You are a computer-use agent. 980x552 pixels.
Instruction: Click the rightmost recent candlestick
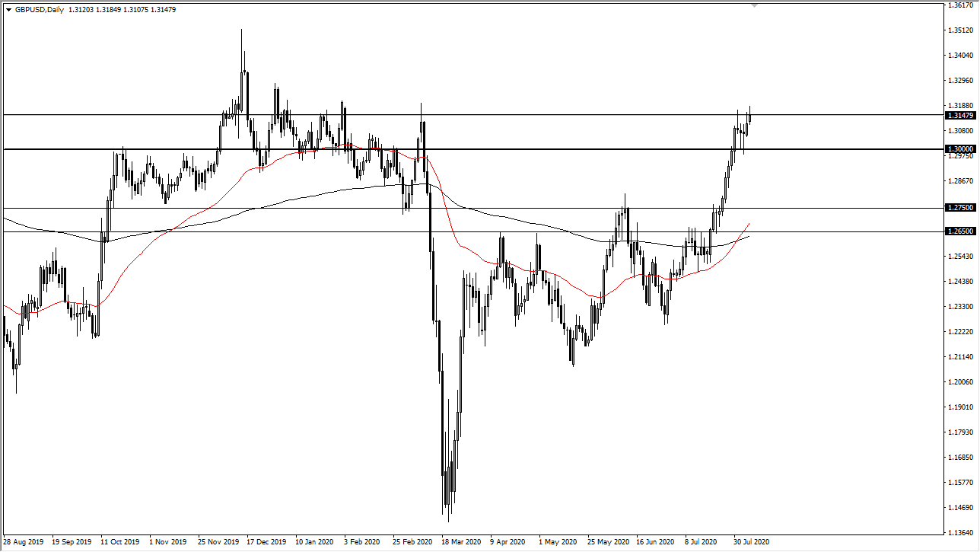click(749, 118)
